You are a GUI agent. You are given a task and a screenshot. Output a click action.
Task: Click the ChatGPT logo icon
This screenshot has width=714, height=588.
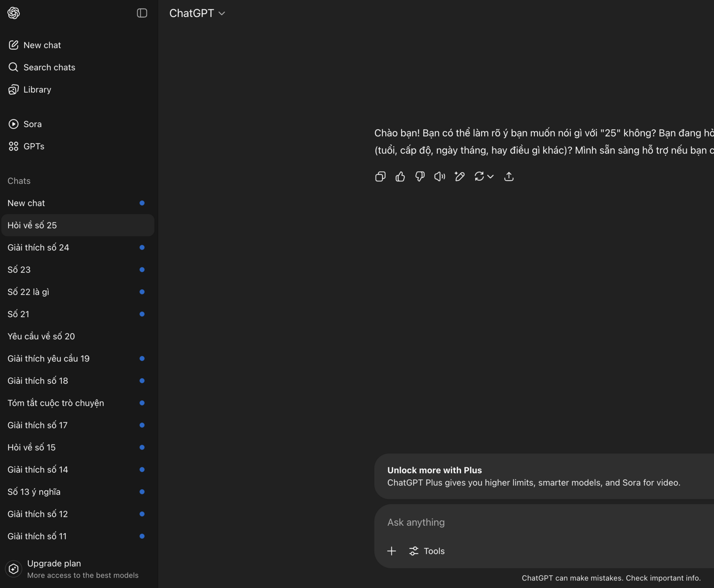coord(14,13)
